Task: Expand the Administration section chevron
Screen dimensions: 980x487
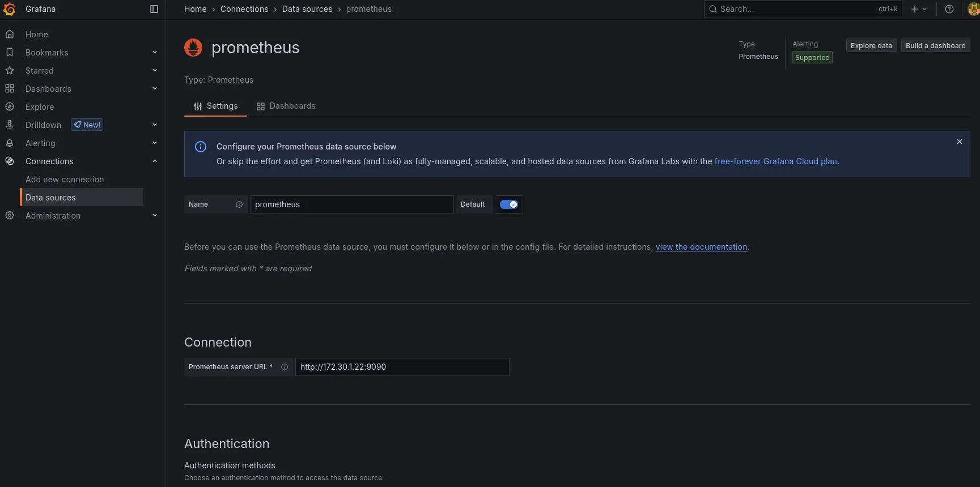Action: point(155,216)
